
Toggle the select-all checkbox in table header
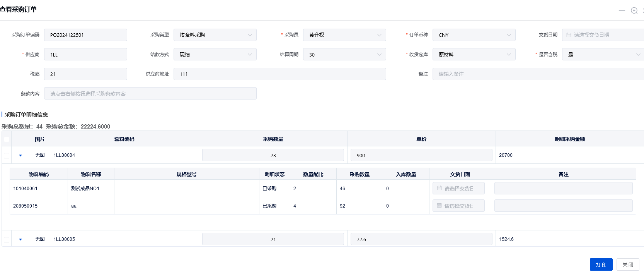click(7, 139)
